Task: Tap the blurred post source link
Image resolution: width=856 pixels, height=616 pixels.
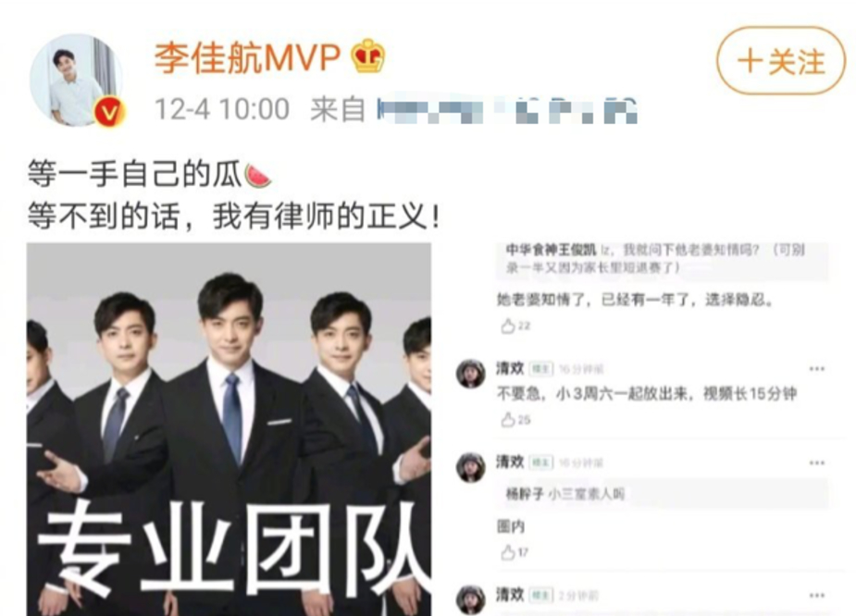Action: 507,111
